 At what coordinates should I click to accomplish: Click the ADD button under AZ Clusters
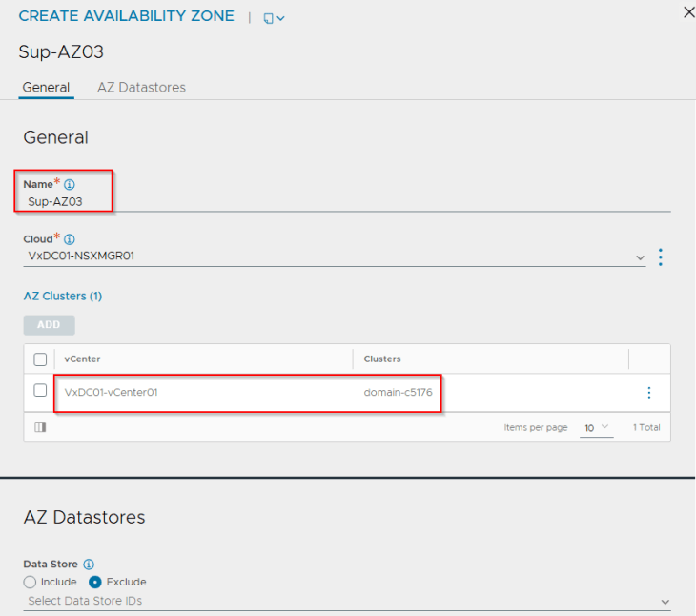(x=49, y=325)
